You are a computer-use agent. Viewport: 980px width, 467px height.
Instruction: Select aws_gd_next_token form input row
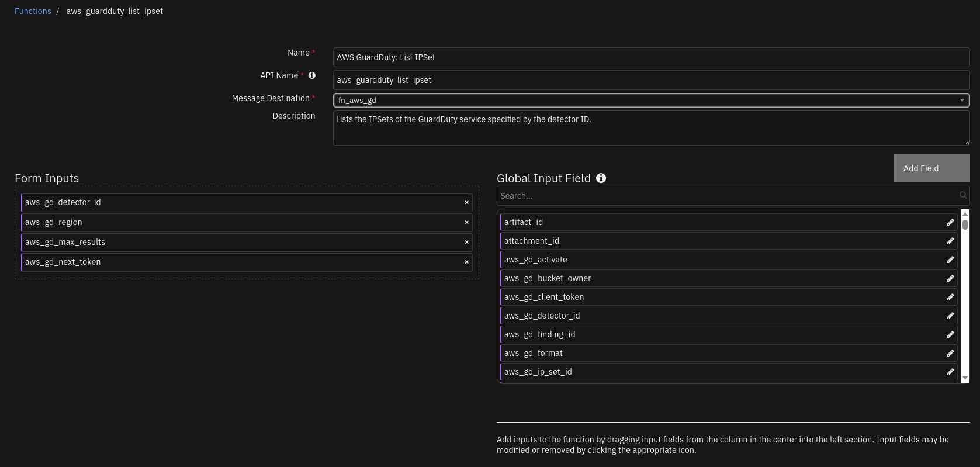pyautogui.click(x=247, y=262)
